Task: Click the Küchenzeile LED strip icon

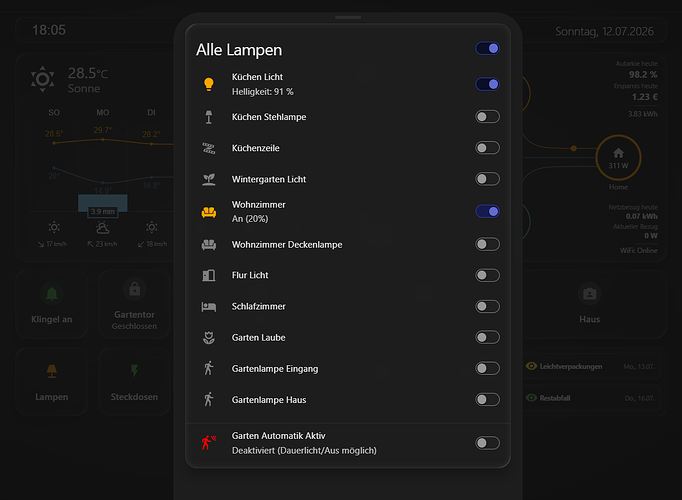Action: 209,148
